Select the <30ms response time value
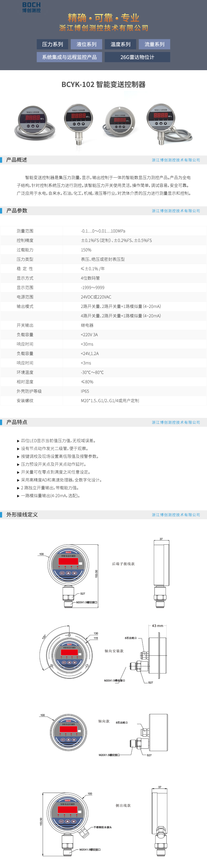Image resolution: width=207 pixels, height=868 pixels. 87,344
